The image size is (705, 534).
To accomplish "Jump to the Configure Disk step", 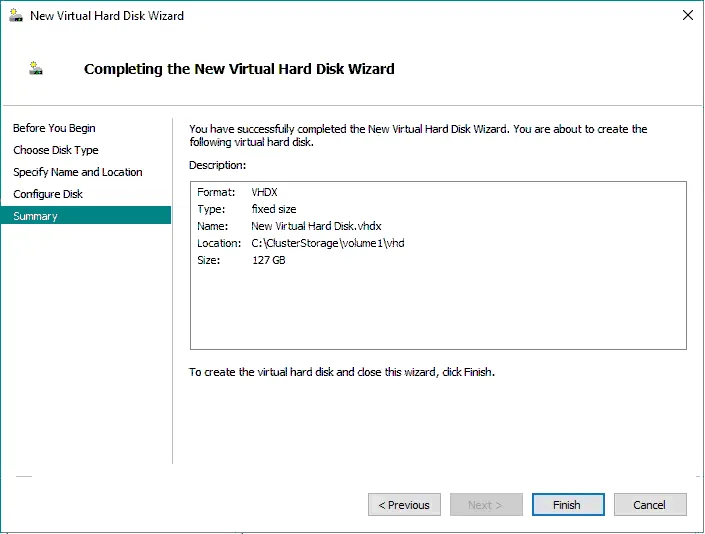I will coord(48,194).
